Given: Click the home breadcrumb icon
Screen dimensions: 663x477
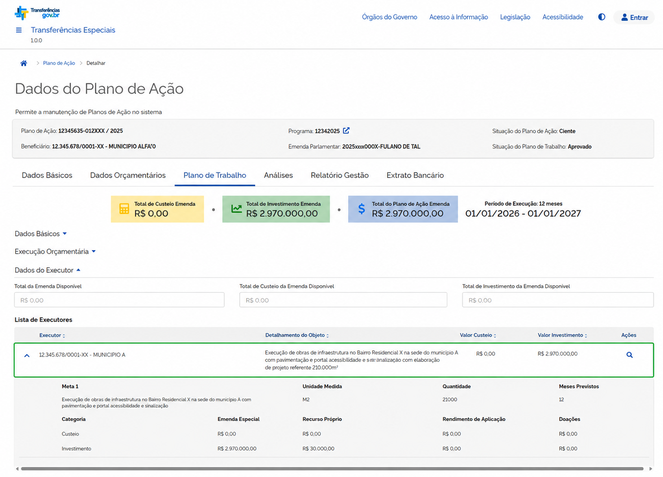Looking at the screenshot, I should (x=24, y=63).
